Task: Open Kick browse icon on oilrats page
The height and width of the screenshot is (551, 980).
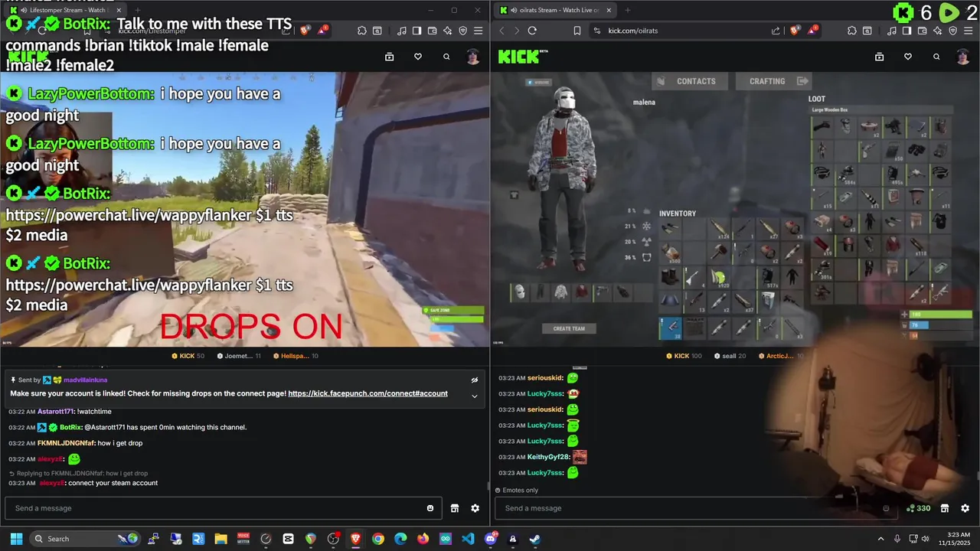Action: [879, 57]
